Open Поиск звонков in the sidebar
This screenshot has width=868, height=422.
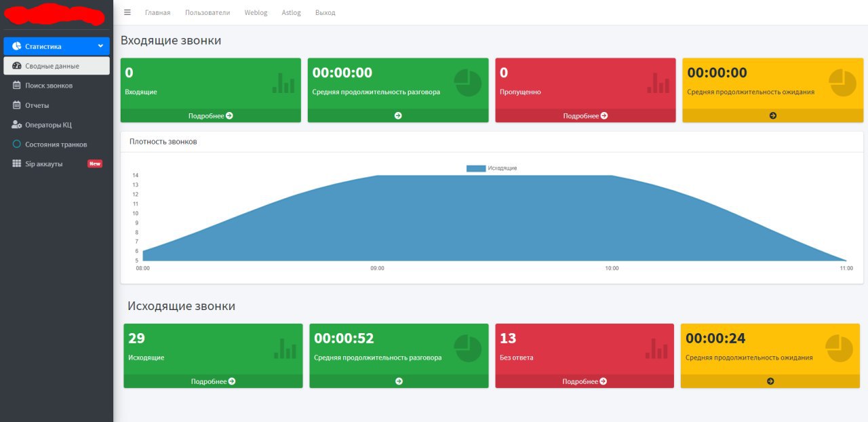point(57,85)
